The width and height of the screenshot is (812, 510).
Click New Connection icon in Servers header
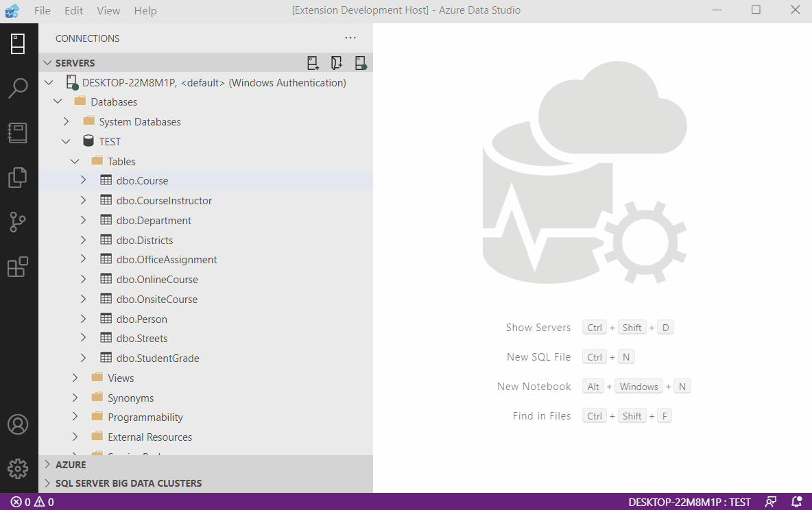tap(313, 63)
